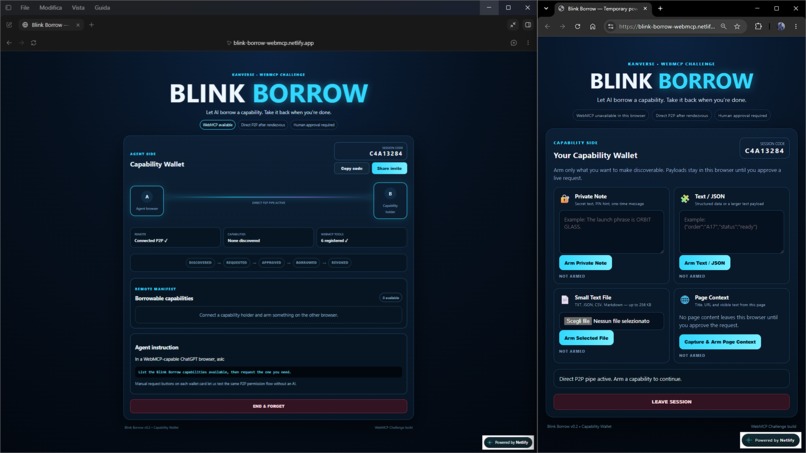806x453 pixels.
Task: Click the site information icon in right address bar
Action: pos(611,26)
